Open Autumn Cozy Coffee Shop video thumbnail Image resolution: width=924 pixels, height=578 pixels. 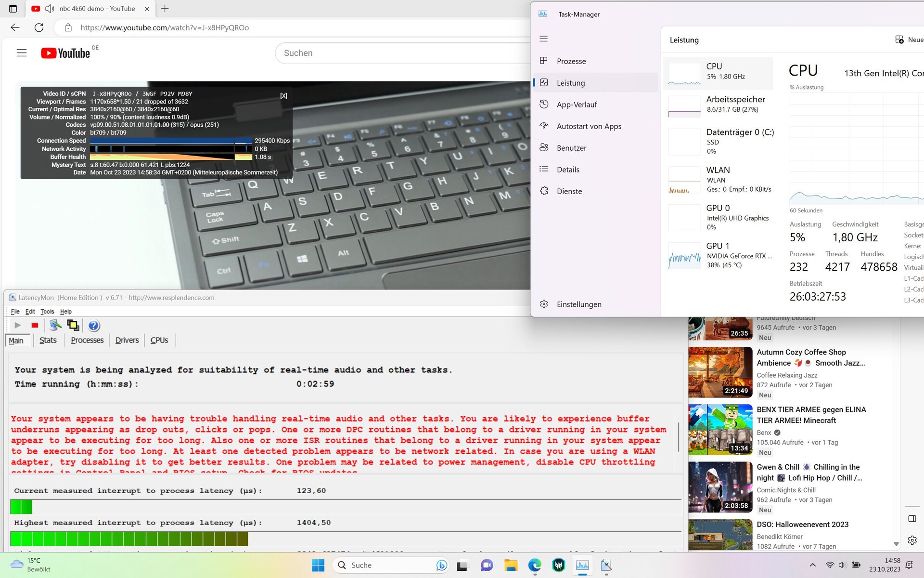[720, 372]
